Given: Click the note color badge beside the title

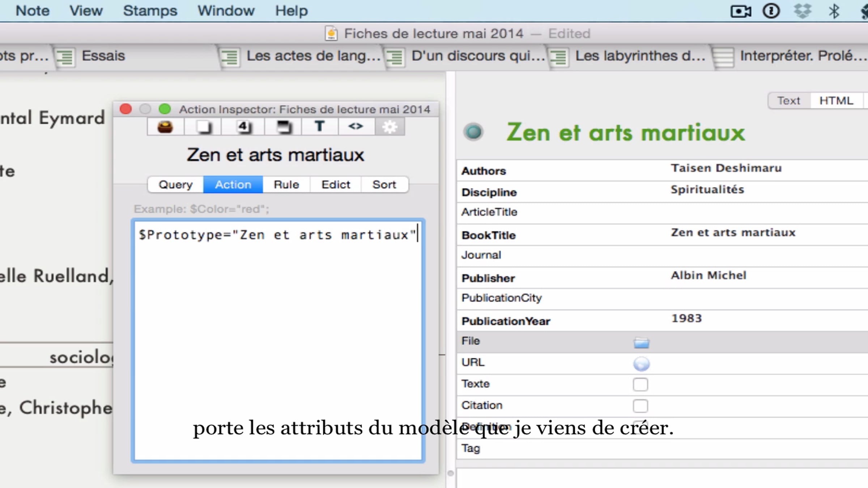Looking at the screenshot, I should pos(473,132).
